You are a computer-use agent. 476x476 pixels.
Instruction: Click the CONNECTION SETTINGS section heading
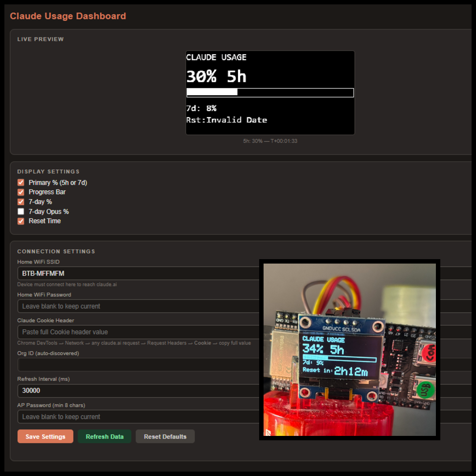(x=56, y=251)
